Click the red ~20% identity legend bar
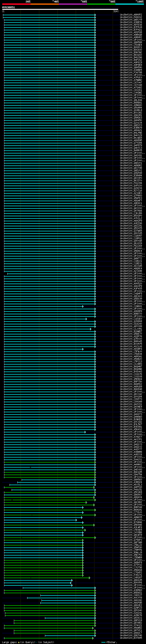146x644 pixels. pyautogui.click(x=16, y=4)
